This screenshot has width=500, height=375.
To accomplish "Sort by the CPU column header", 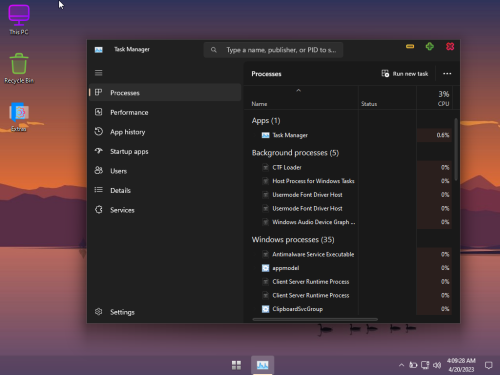I will 443,104.
